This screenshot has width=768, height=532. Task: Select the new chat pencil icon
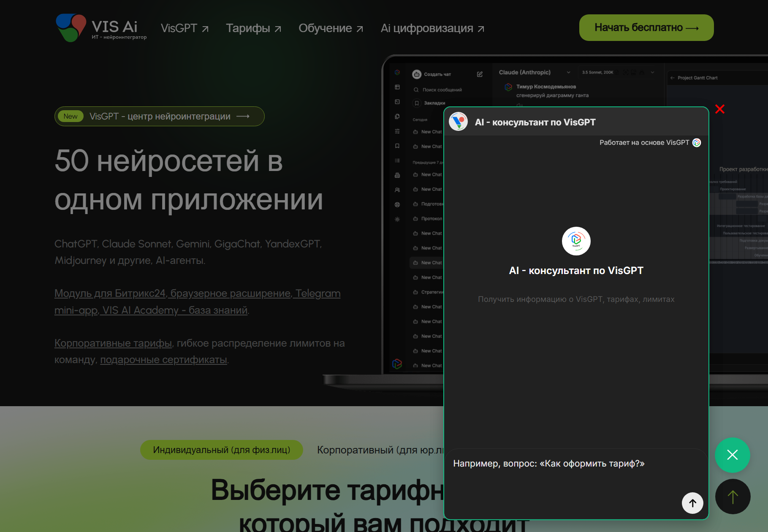point(480,74)
